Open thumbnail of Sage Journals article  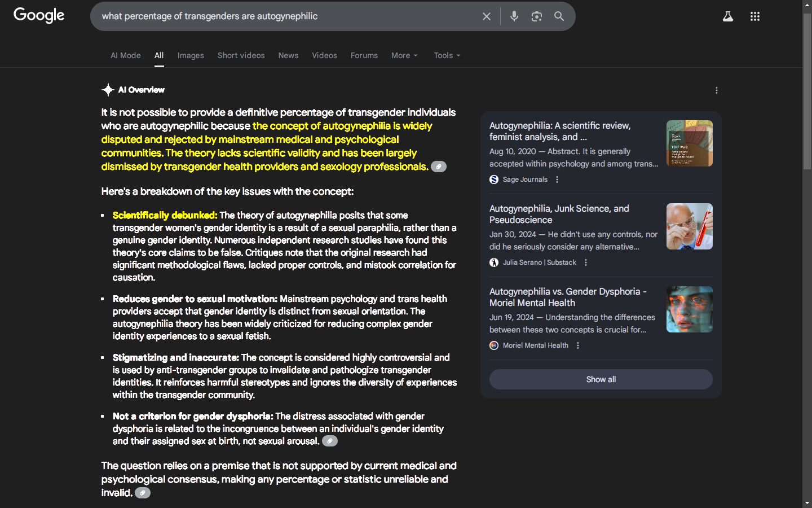[x=690, y=143]
